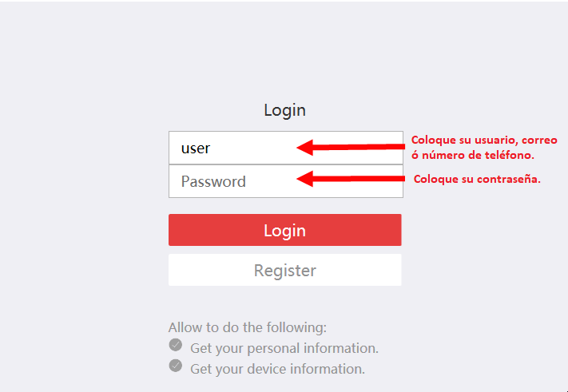Viewport: 568px width, 392px height.
Task: Click the 'Allow to do the following:' text
Action: click(248, 327)
